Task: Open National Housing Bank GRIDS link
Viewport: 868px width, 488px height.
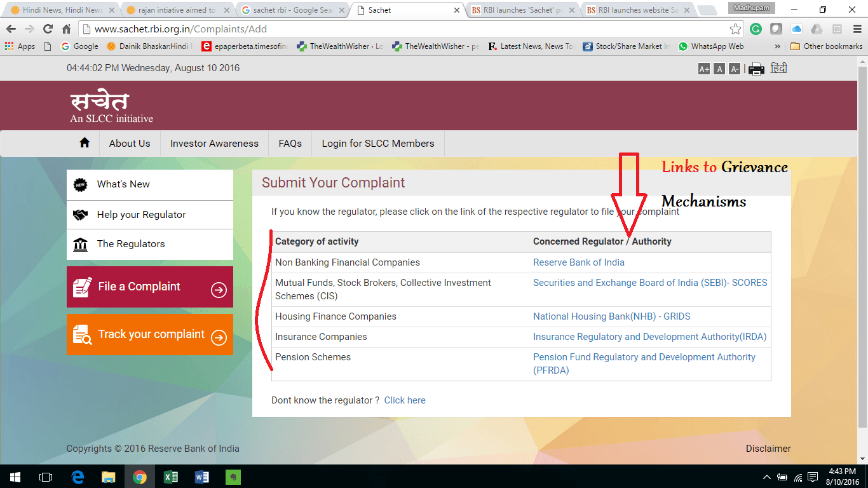Action: point(611,316)
